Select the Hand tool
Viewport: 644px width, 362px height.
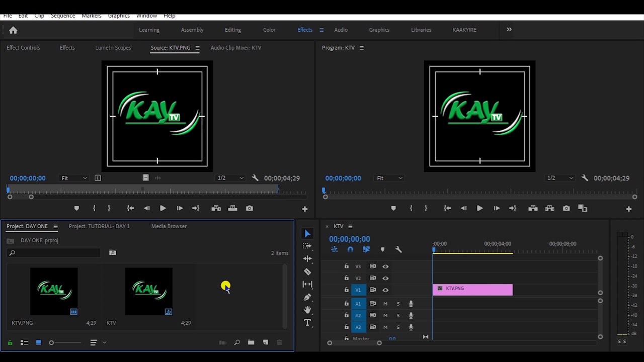click(x=307, y=310)
